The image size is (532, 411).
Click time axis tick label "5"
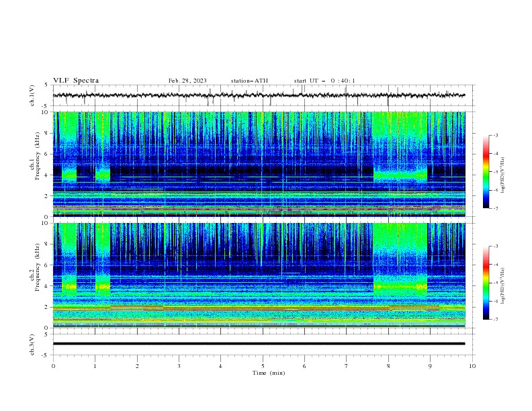click(263, 366)
